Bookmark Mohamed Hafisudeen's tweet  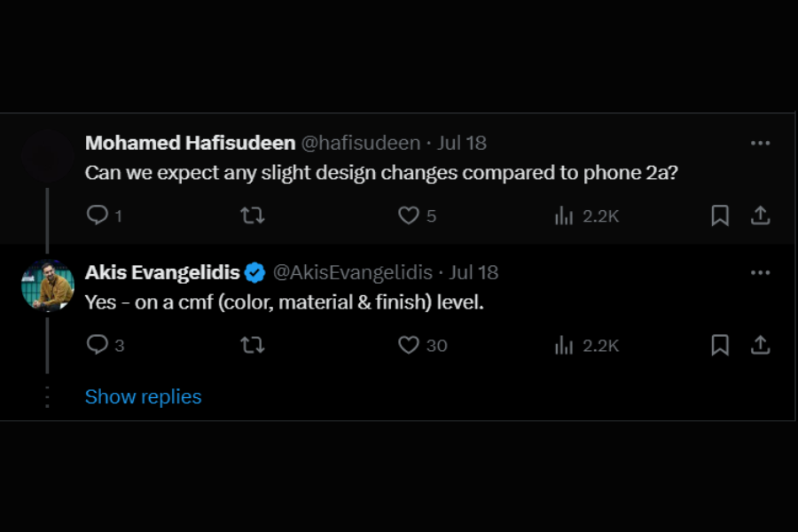[x=720, y=215]
